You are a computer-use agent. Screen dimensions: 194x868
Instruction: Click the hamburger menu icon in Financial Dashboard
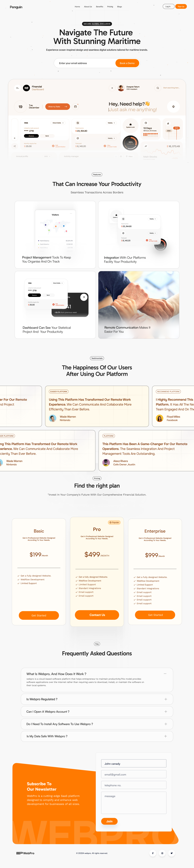(x=17, y=88)
